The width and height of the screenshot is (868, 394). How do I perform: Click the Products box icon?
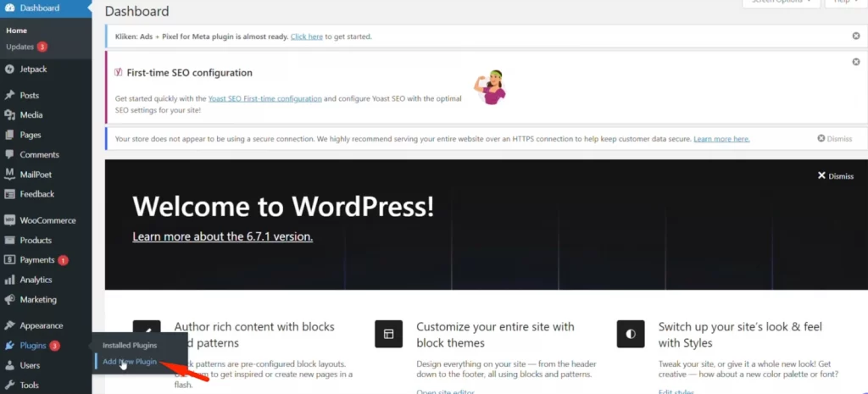(9, 240)
